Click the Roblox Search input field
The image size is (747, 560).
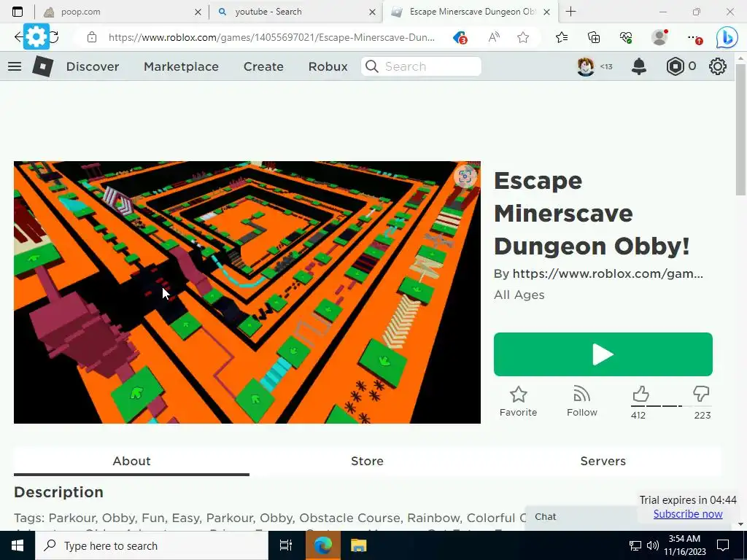point(421,66)
